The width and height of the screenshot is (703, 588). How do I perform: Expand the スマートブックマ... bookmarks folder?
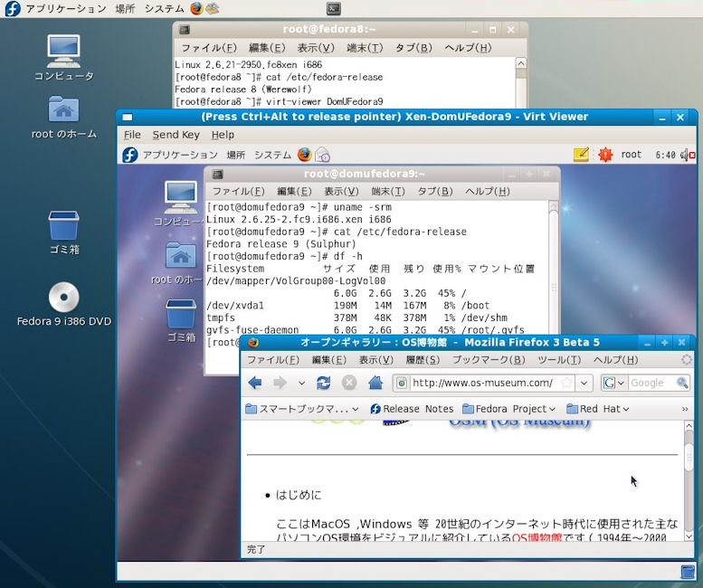coord(302,409)
